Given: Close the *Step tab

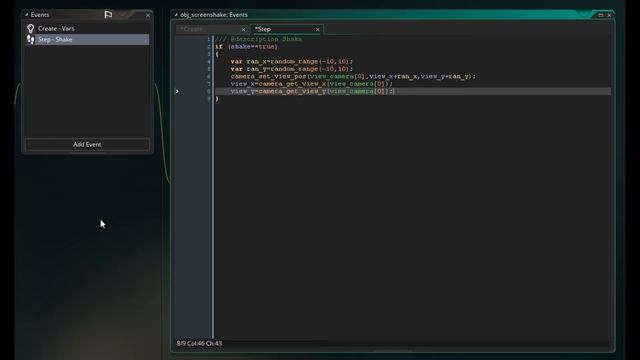Looking at the screenshot, I should coord(318,29).
